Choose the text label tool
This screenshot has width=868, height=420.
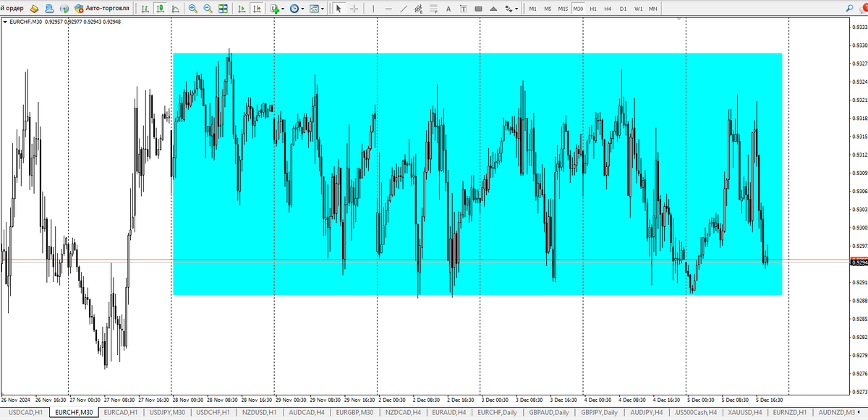coord(448,9)
